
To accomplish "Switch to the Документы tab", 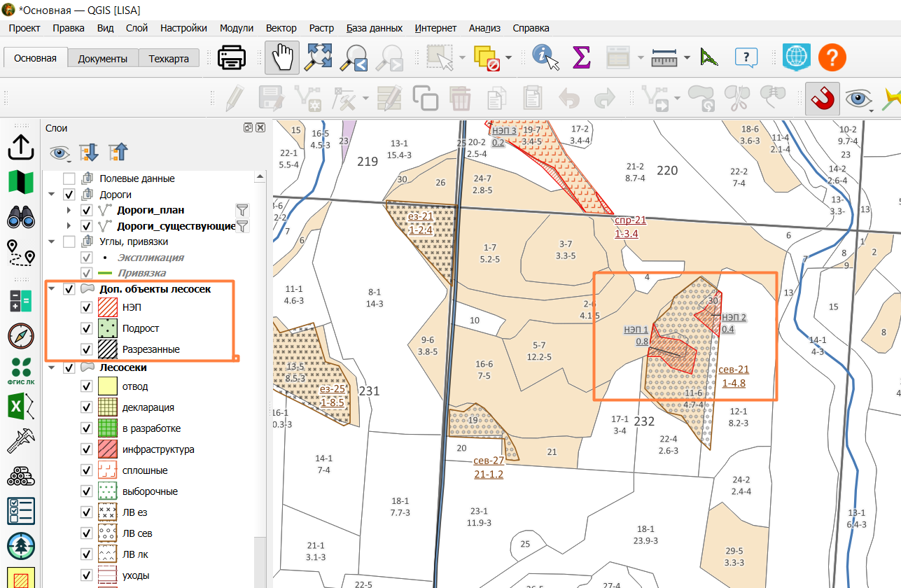I will (103, 58).
